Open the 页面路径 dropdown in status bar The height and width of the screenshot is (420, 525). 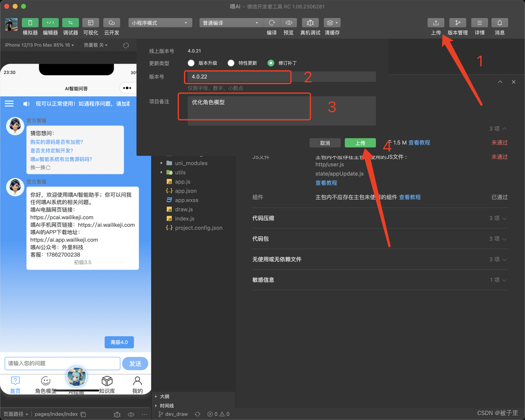16,414
